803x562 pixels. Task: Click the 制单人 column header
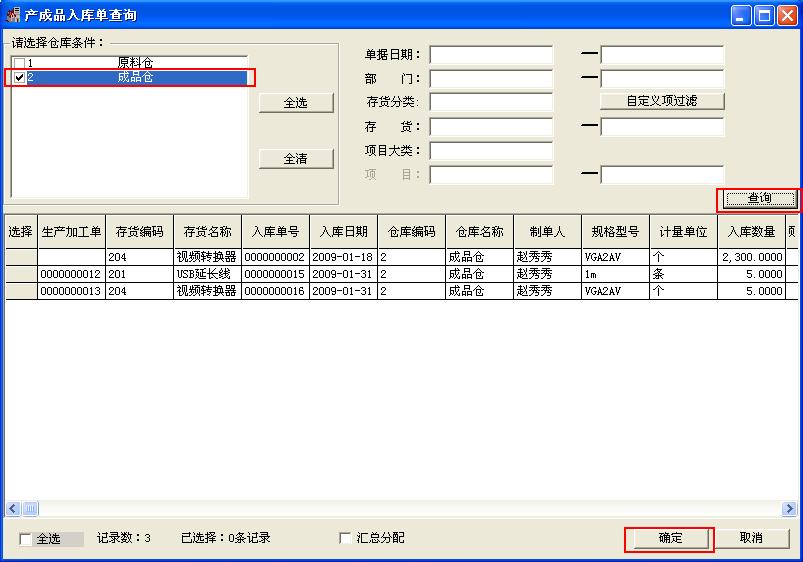pos(548,232)
